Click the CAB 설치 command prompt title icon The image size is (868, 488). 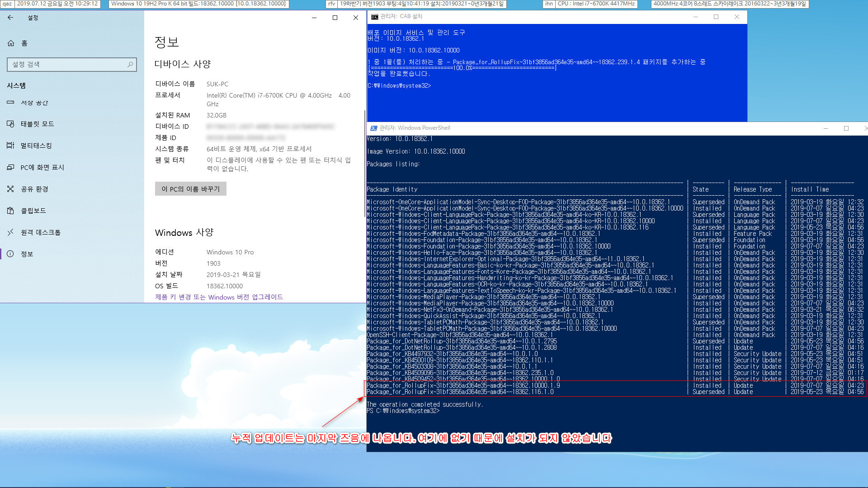point(374,17)
